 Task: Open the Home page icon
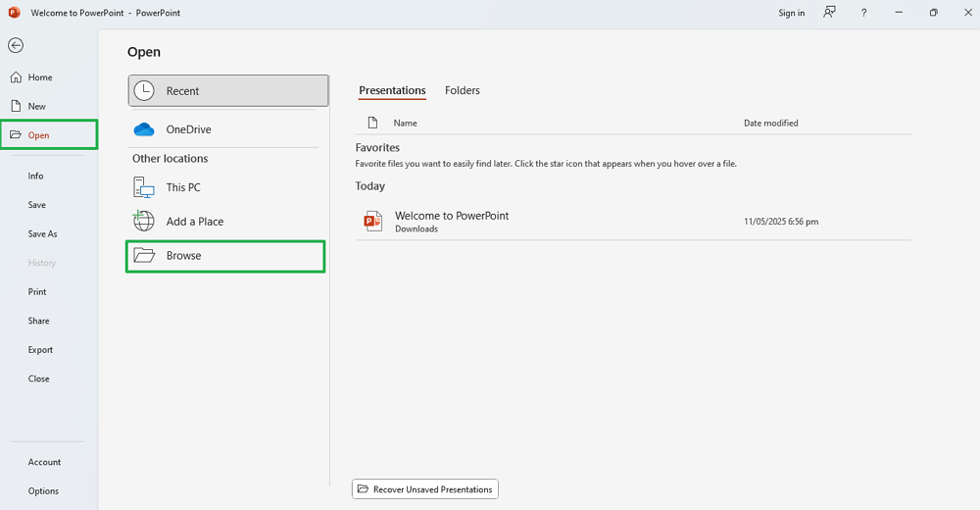pos(16,76)
